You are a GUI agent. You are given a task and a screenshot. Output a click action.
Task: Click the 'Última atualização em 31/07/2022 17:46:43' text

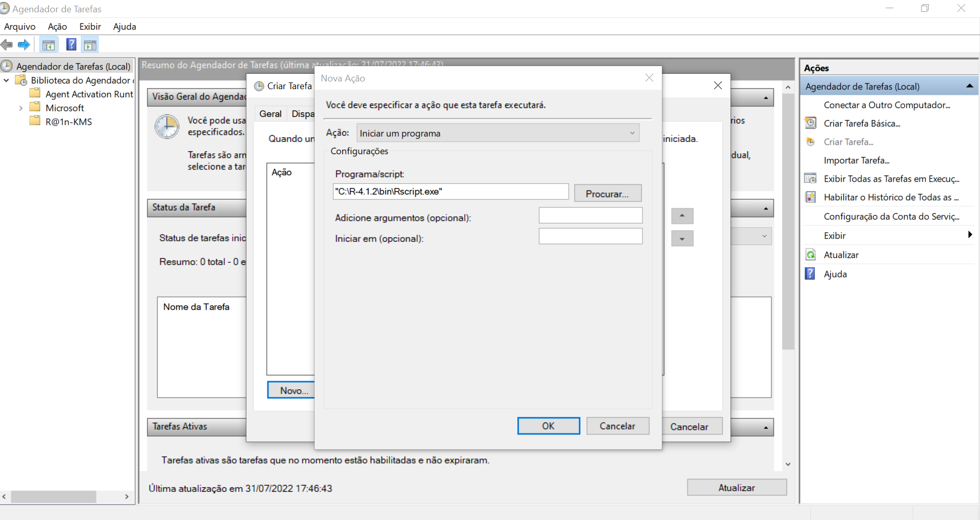click(x=240, y=488)
